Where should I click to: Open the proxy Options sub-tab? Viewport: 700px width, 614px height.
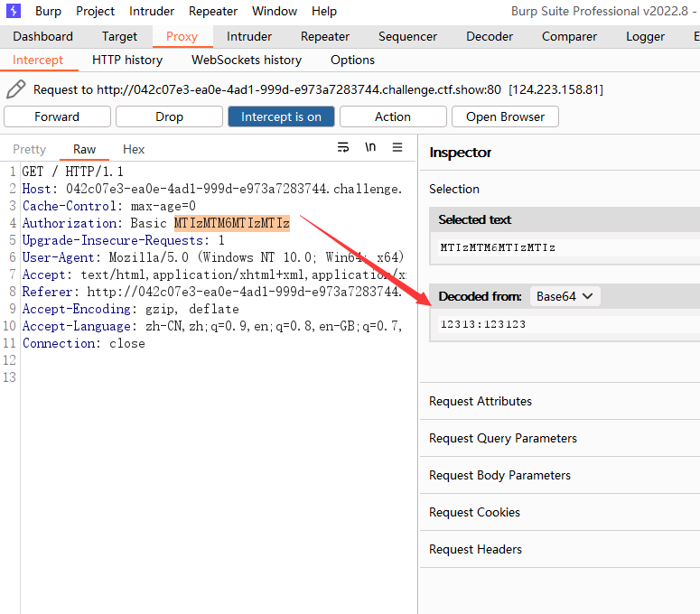point(352,60)
